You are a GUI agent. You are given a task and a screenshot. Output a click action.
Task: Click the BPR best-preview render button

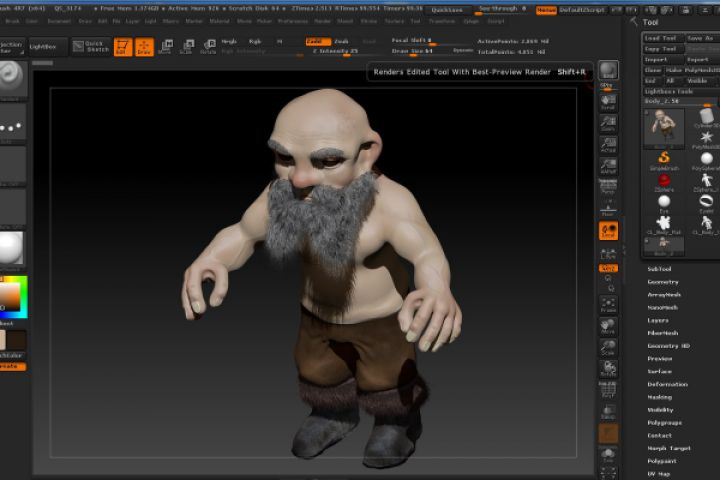click(609, 71)
